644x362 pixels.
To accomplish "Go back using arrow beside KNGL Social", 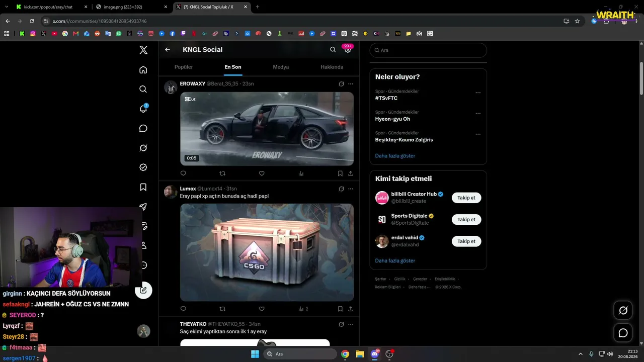I will coord(168,50).
